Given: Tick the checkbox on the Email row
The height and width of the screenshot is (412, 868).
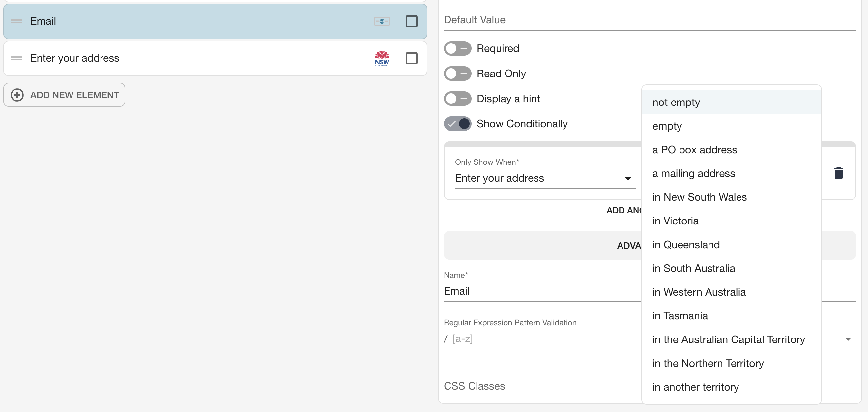Looking at the screenshot, I should click(411, 21).
